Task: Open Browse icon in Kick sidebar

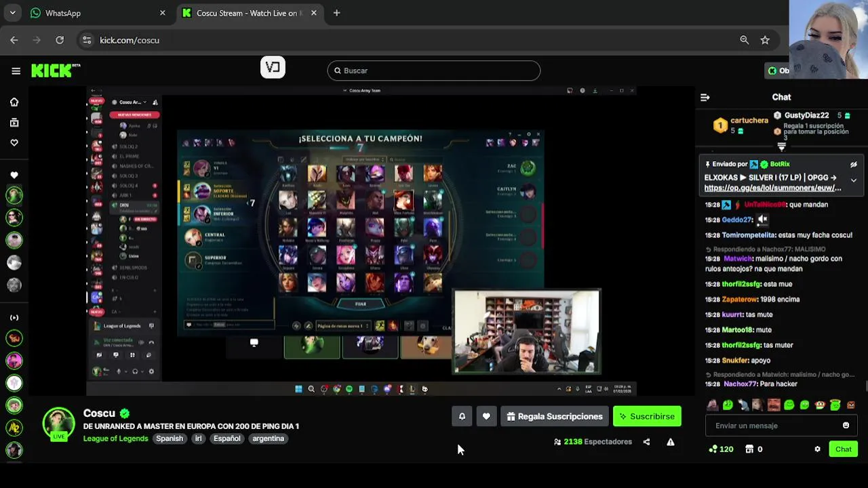Action: (x=14, y=123)
